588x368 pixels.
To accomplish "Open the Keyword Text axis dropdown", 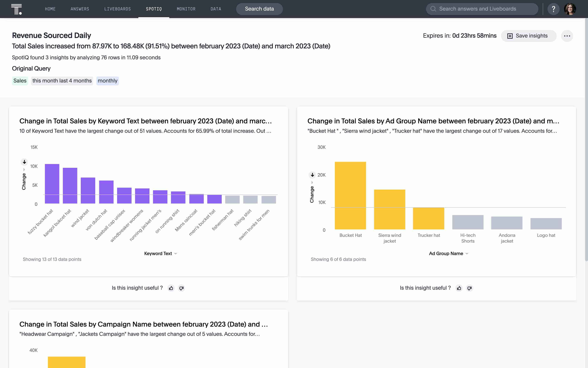I will [161, 253].
